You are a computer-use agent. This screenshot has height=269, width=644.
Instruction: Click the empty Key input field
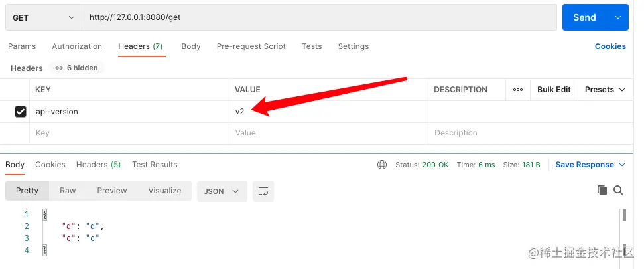point(129,133)
